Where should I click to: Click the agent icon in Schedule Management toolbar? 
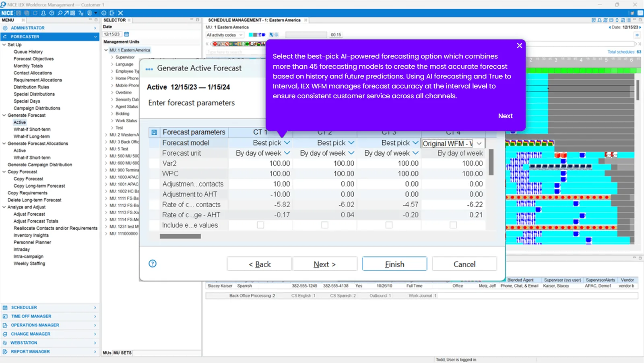pos(599,20)
